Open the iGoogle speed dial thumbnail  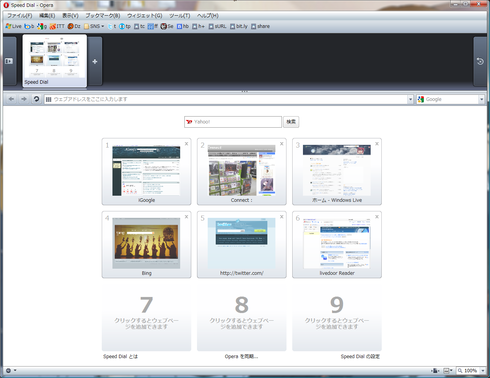coord(146,171)
